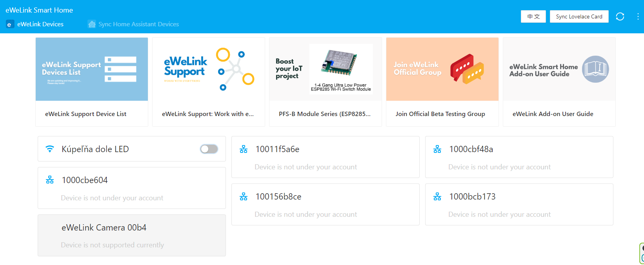644x265 pixels.
Task: Click the Join eWeLink Official Group banner
Action: (442, 69)
